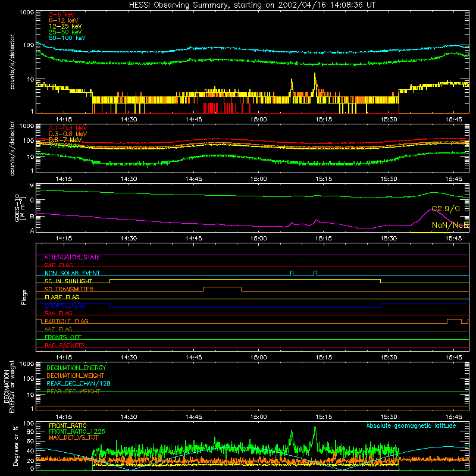This screenshot has width=476, height=476.
Task: Click the MAX_DET_VS_TOT legend label
Action: pos(74,437)
